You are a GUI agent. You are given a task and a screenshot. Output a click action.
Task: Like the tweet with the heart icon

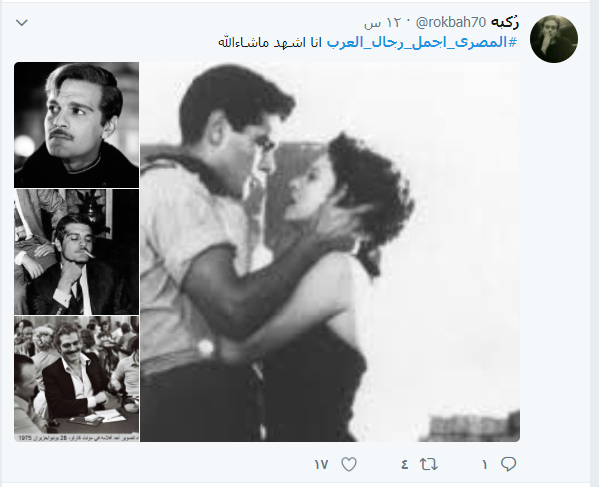tap(349, 464)
